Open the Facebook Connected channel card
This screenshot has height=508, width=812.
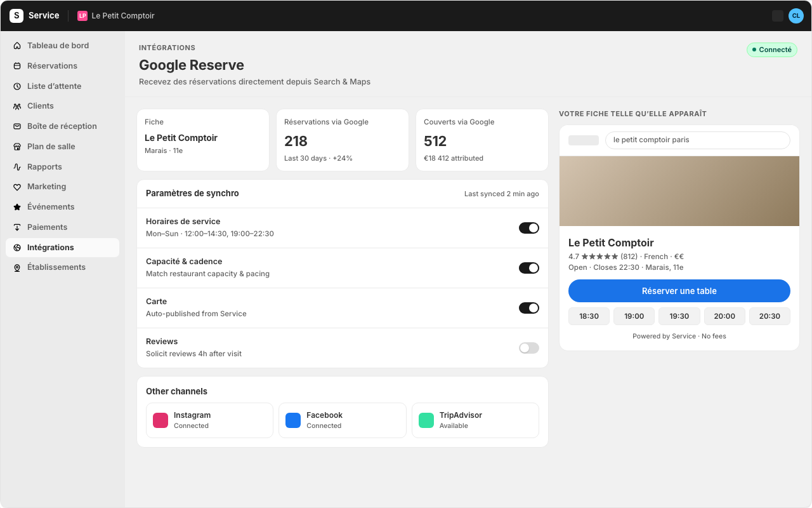tap(343, 420)
